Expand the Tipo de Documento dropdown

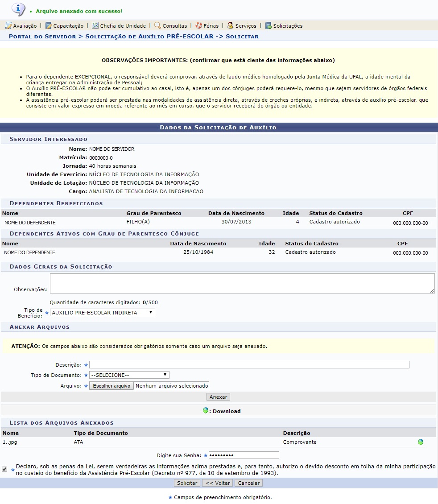coord(129,375)
